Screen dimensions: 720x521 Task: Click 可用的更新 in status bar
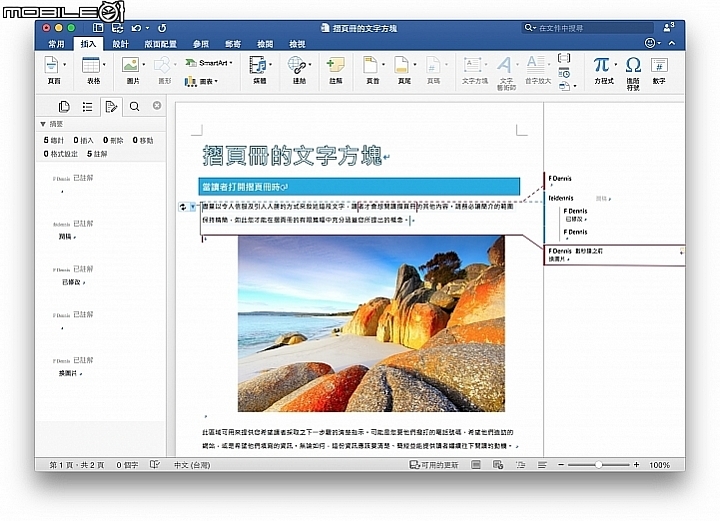(x=434, y=465)
